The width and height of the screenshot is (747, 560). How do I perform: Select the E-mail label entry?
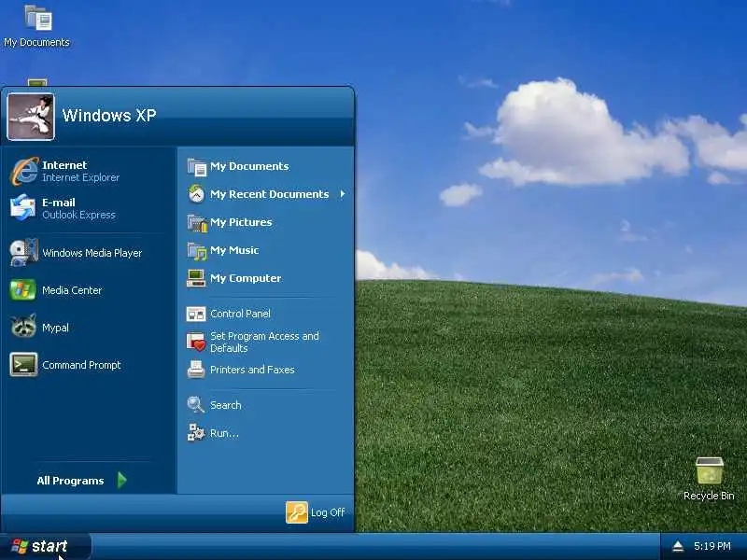[59, 203]
